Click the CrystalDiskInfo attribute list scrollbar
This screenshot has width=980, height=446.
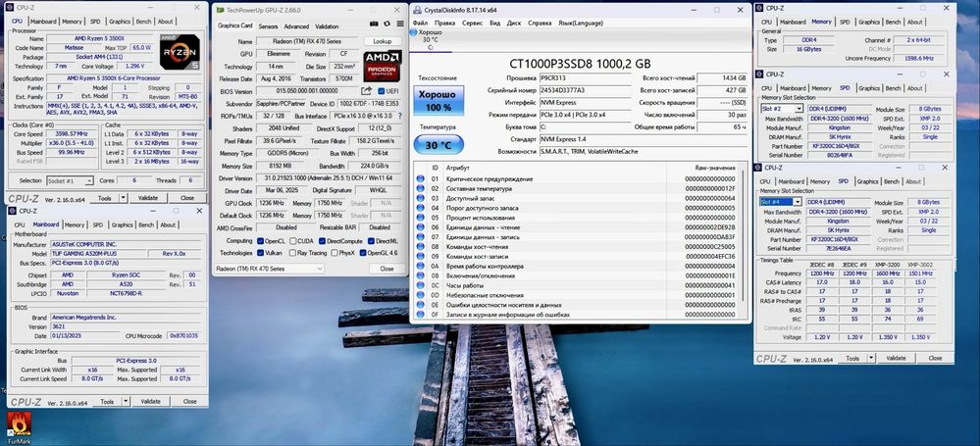click(x=744, y=237)
